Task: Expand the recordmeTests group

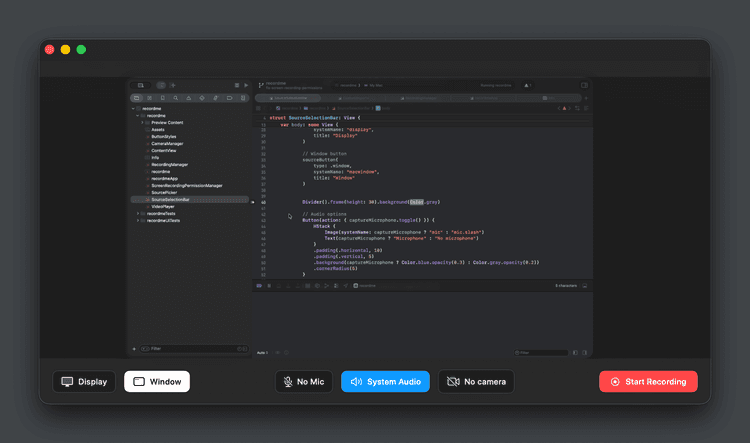Action: pyautogui.click(x=137, y=213)
